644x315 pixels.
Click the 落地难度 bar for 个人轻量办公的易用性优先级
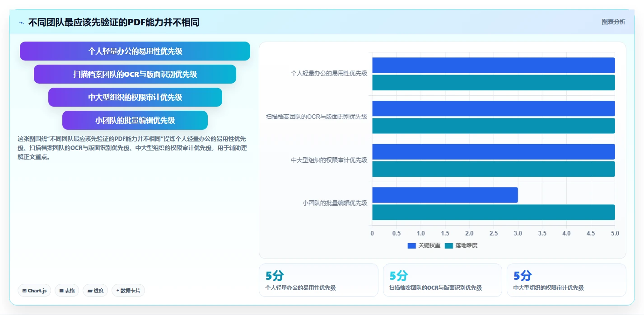click(494, 83)
